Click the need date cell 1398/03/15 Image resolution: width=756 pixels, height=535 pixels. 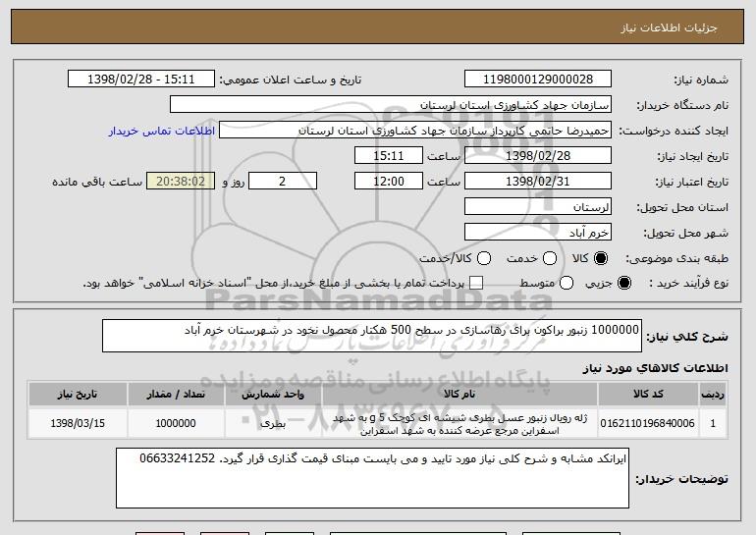pyautogui.click(x=78, y=423)
